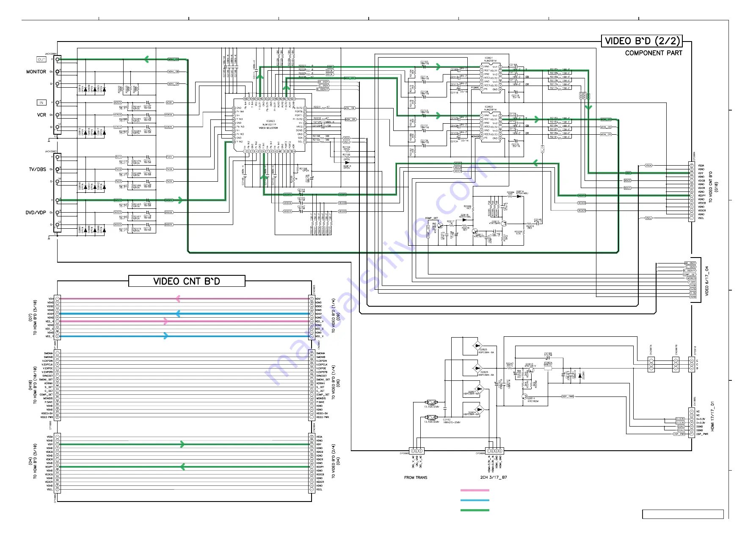Click the IC2021 NJM2581M amplifier chip
This screenshot has width=756, height=535.
pos(491,77)
